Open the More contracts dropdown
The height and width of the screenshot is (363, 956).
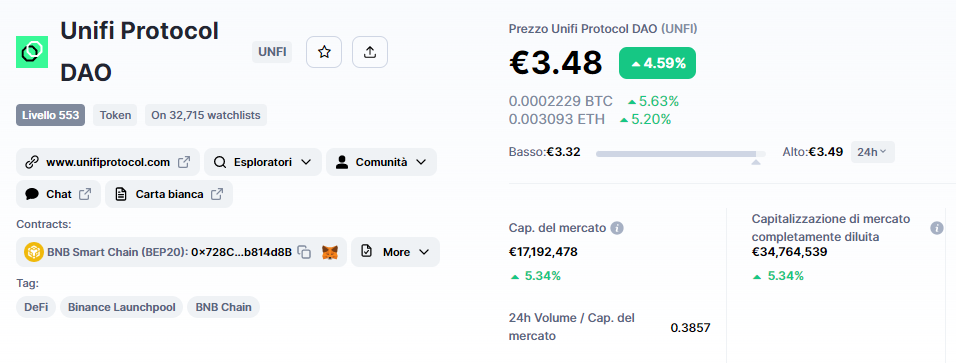pos(395,252)
